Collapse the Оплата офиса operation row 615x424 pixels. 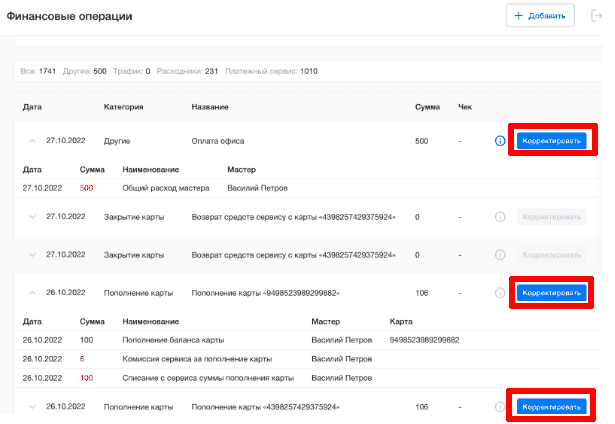(x=32, y=141)
